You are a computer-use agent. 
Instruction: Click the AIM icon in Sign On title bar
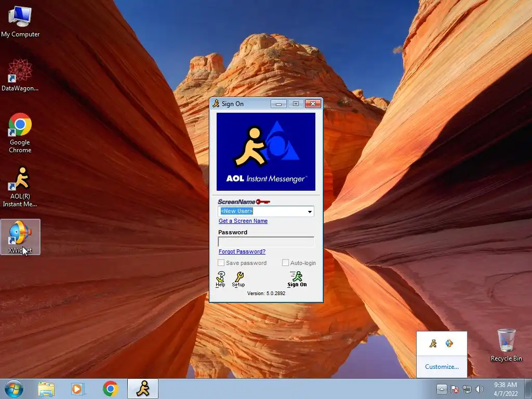coord(216,103)
